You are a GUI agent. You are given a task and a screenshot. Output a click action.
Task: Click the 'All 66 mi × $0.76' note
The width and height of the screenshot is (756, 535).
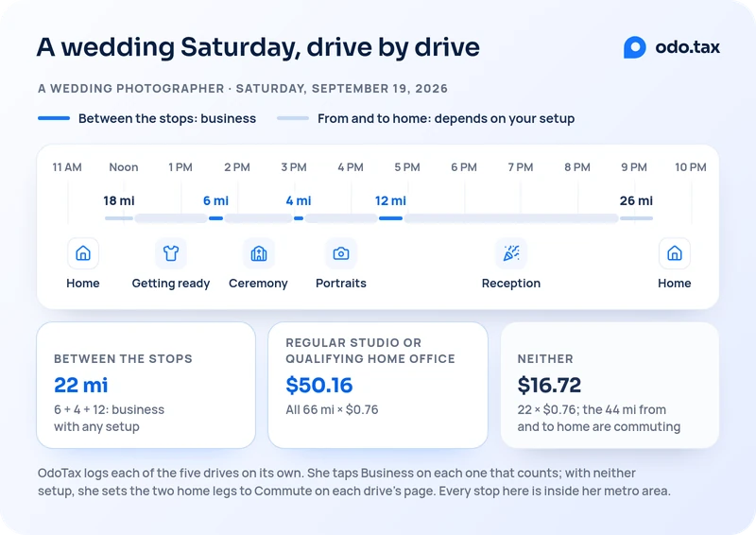tap(333, 409)
